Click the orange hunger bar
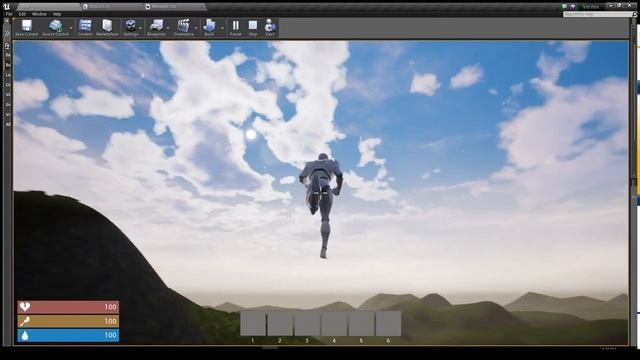Image resolution: width=640 pixels, height=360 pixels. [68, 321]
